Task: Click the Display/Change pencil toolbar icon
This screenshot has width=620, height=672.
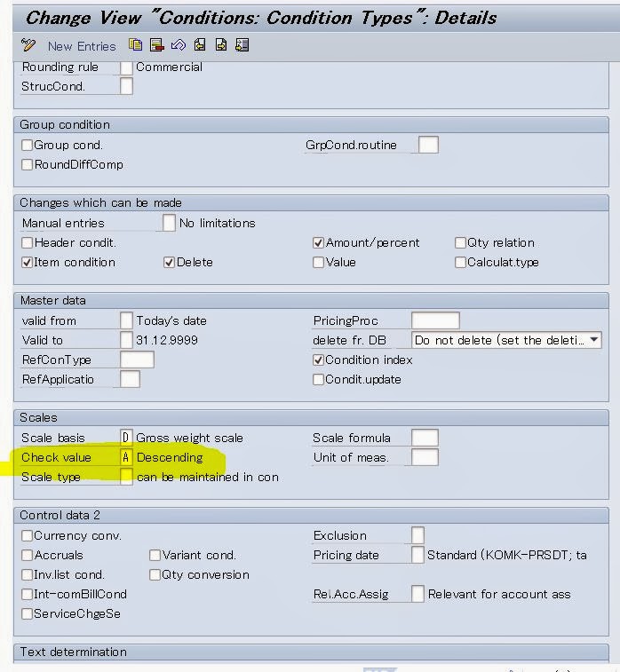Action: click(x=28, y=45)
